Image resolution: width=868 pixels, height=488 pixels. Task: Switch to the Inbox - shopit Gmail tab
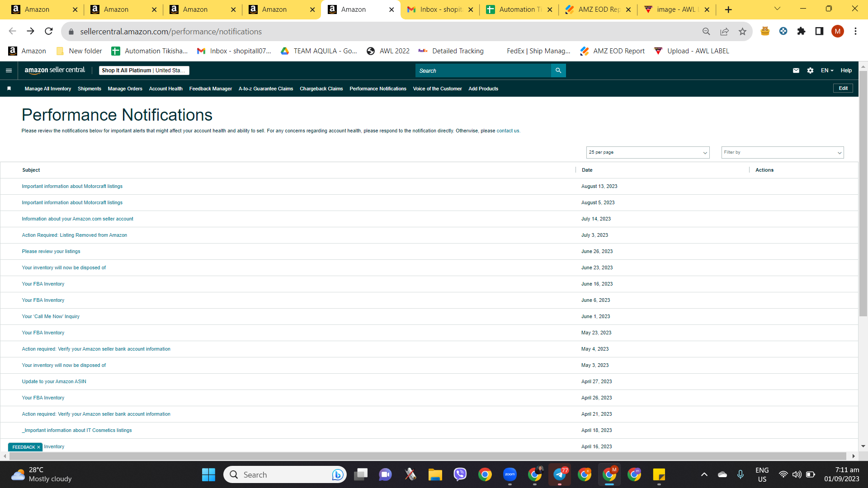(x=440, y=9)
